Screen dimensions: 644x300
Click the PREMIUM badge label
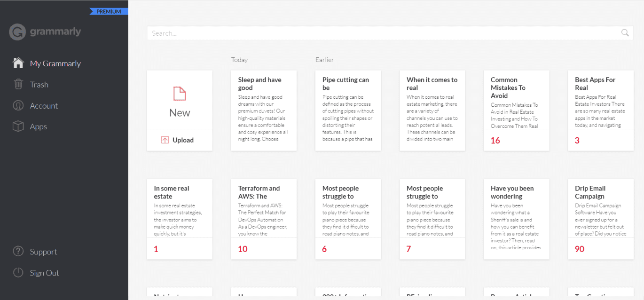click(109, 11)
